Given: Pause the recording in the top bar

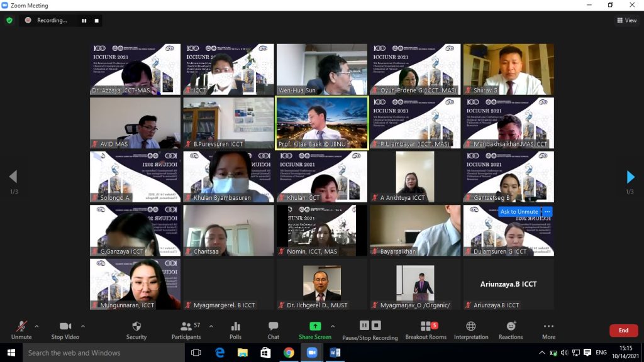Looking at the screenshot, I should pyautogui.click(x=84, y=20).
